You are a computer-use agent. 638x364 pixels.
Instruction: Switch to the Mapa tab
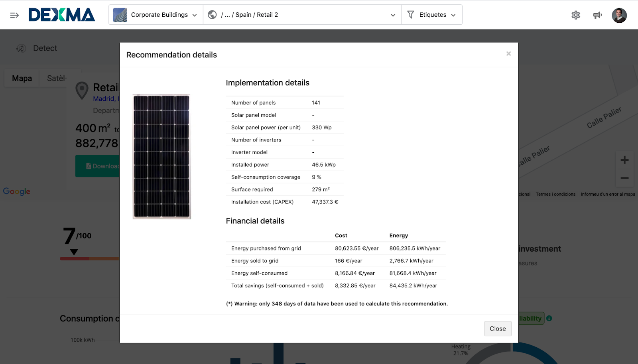coord(22,78)
